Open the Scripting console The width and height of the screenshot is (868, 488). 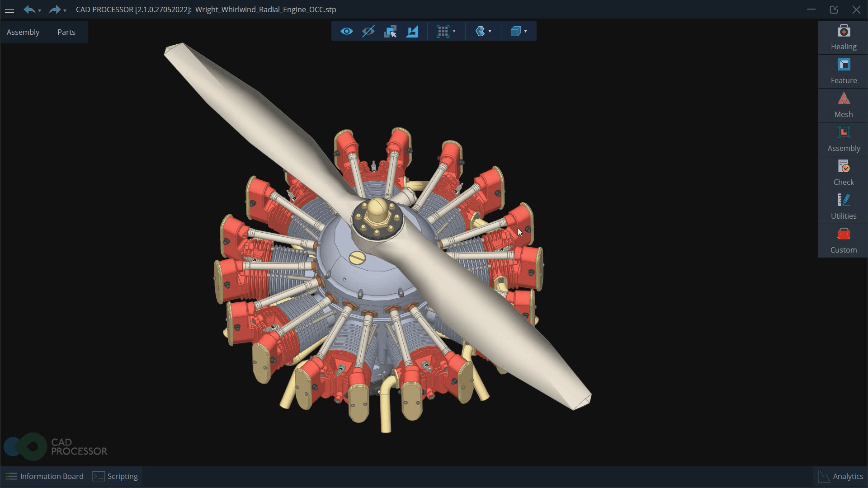(115, 476)
